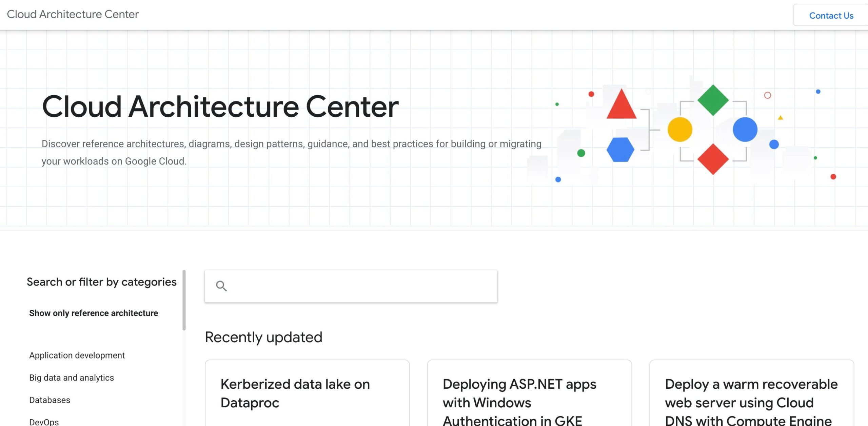Open the Cloud Architecture Center header link
The width and height of the screenshot is (868, 426).
click(73, 14)
